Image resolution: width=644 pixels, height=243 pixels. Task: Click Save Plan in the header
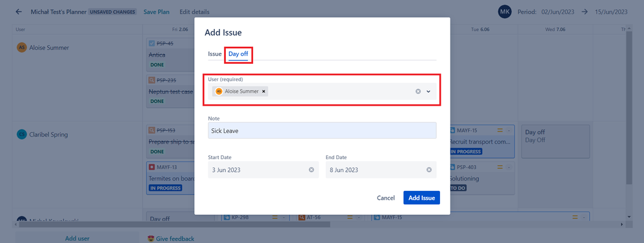156,12
